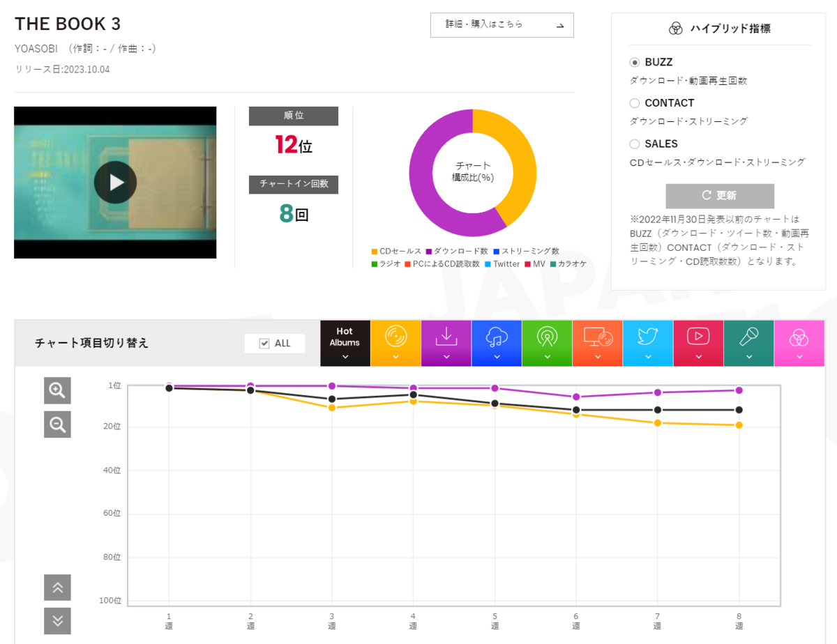Zoom in on the chart
Image resolution: width=837 pixels, height=644 pixels.
click(57, 390)
